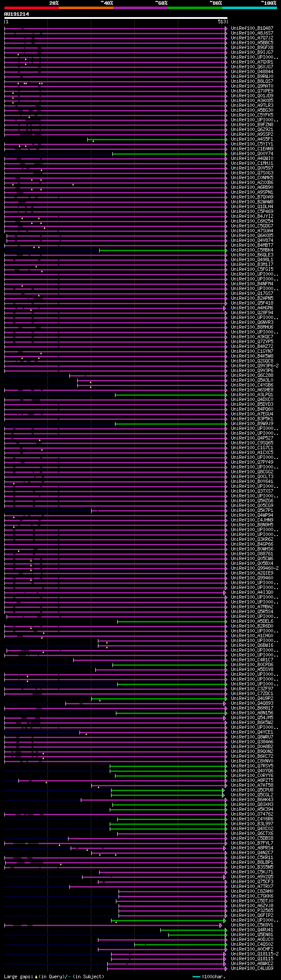Select the UniRef100_A8PRS4 label
This screenshot has height=980, width=281.
[x=252, y=848]
